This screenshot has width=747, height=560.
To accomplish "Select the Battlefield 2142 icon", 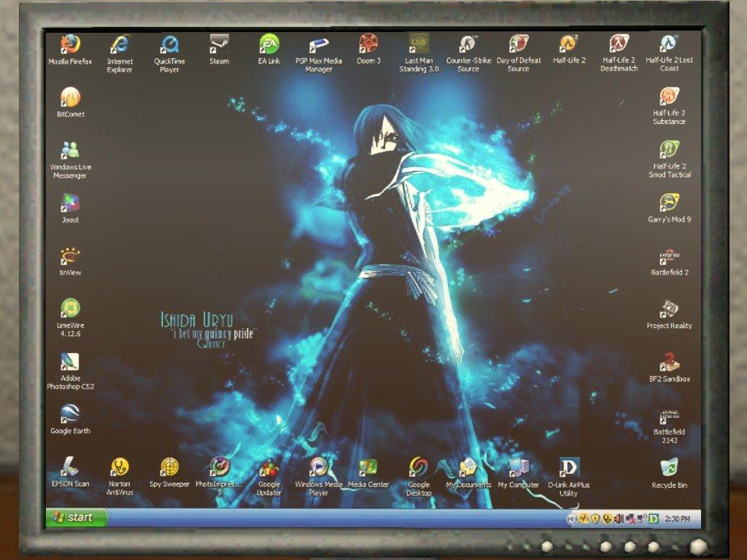I will (669, 416).
